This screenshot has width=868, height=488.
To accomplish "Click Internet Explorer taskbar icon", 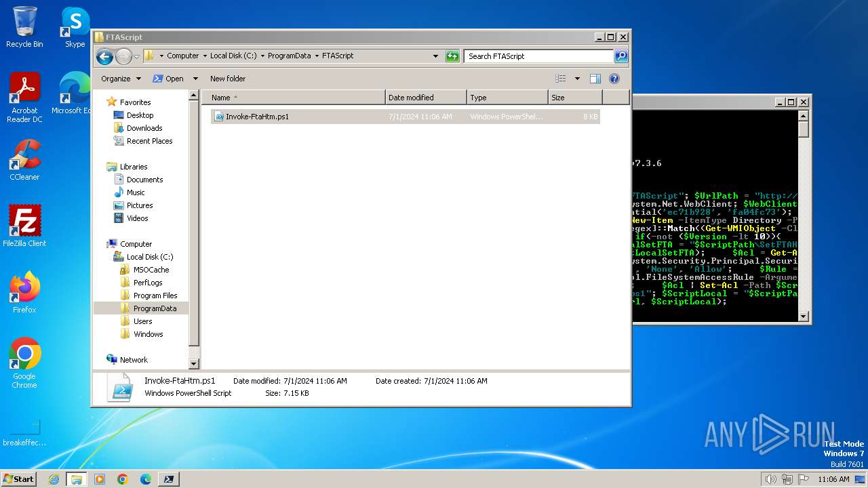I will (54, 479).
